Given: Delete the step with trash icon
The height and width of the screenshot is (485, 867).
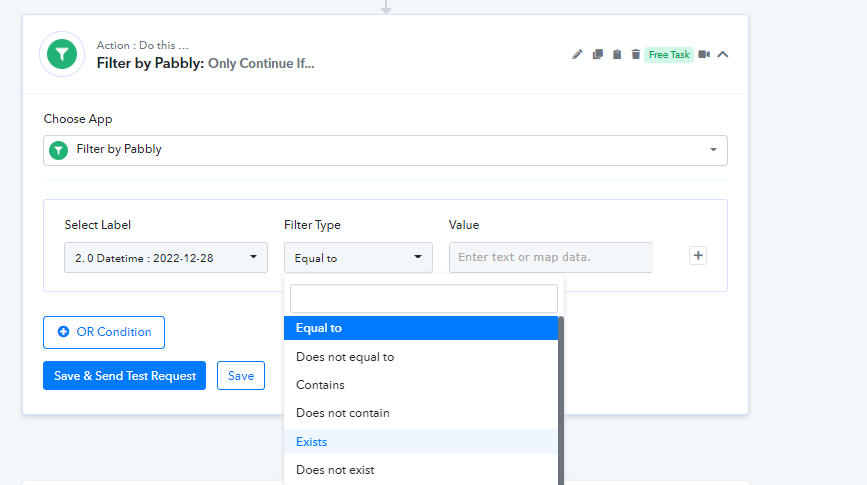Looking at the screenshot, I should [635, 54].
